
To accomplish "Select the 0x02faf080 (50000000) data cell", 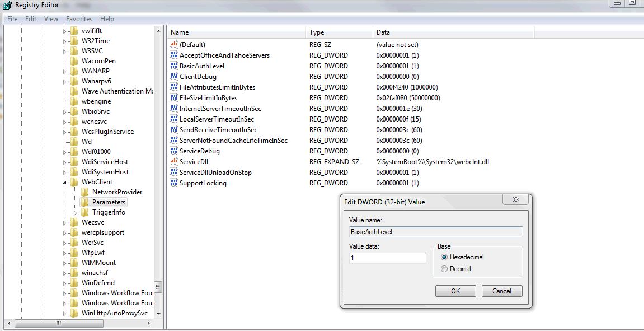I will (x=408, y=98).
